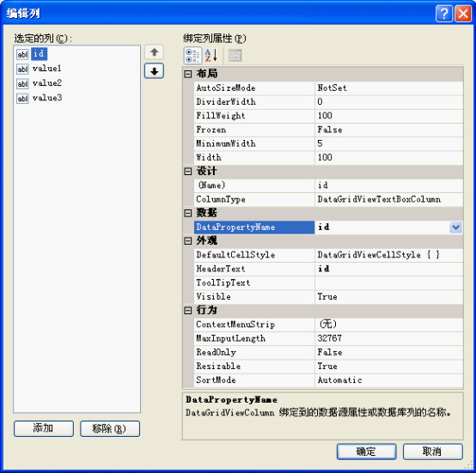Image resolution: width=476 pixels, height=473 pixels.
Task: Select the ReadOnly property
Action: coord(254,353)
